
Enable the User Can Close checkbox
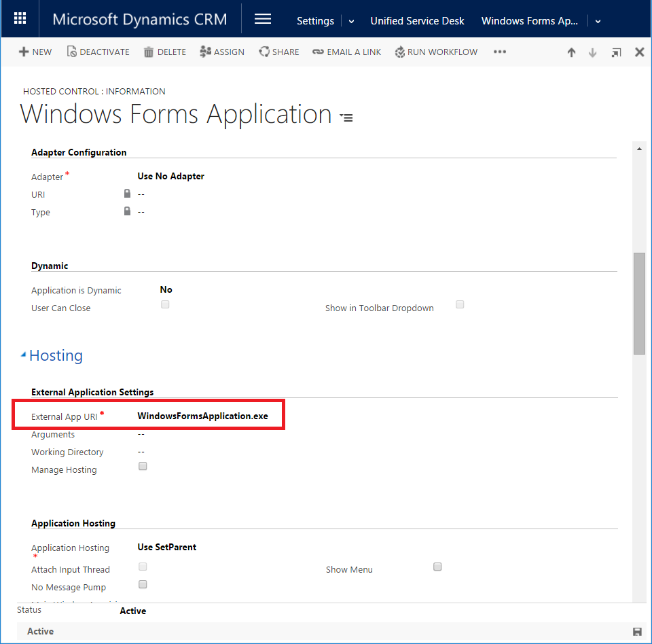coord(165,305)
